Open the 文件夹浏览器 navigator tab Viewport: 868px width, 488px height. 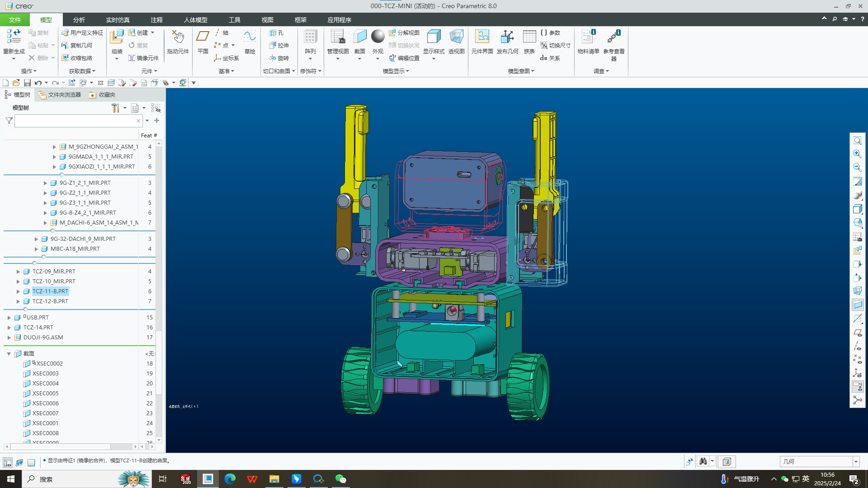(60, 95)
